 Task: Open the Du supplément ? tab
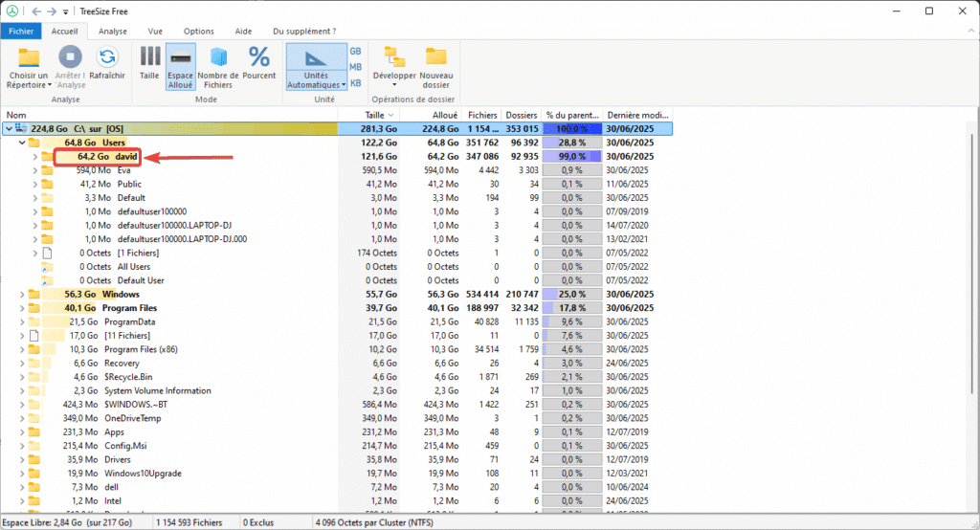(304, 32)
